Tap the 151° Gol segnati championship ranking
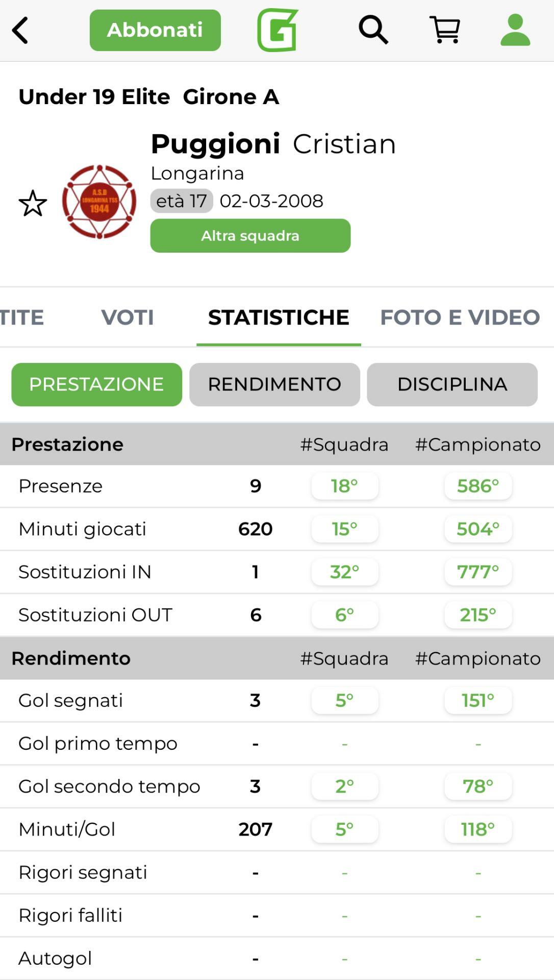Image resolution: width=554 pixels, height=980 pixels. [x=478, y=700]
